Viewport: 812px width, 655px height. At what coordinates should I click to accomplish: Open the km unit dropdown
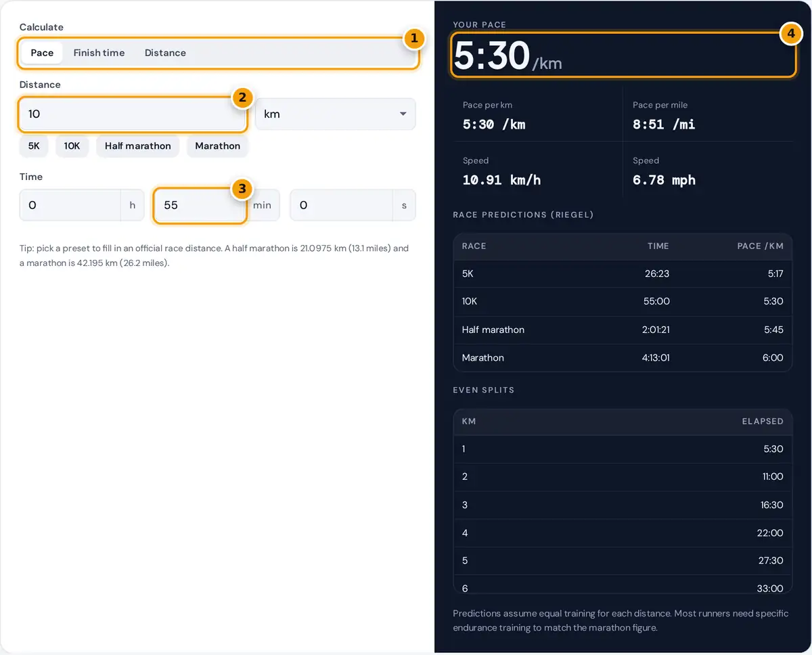(x=335, y=114)
